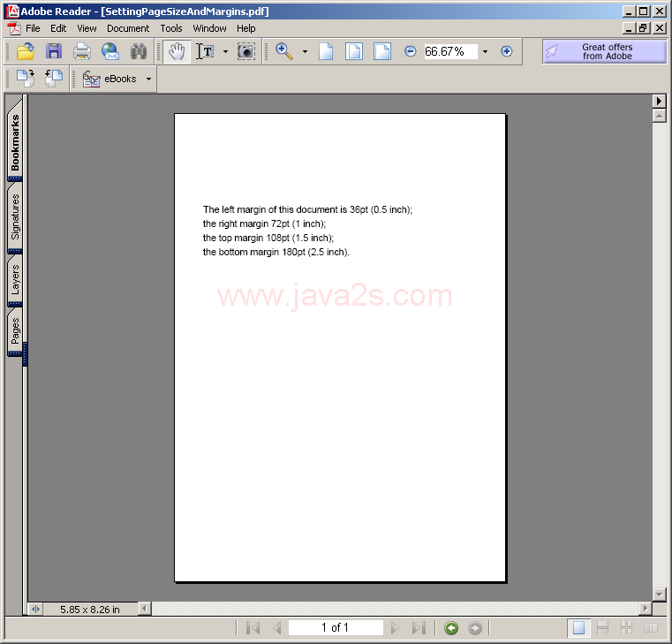Click the Fit Page icon
This screenshot has width=672, height=644.
[x=353, y=51]
